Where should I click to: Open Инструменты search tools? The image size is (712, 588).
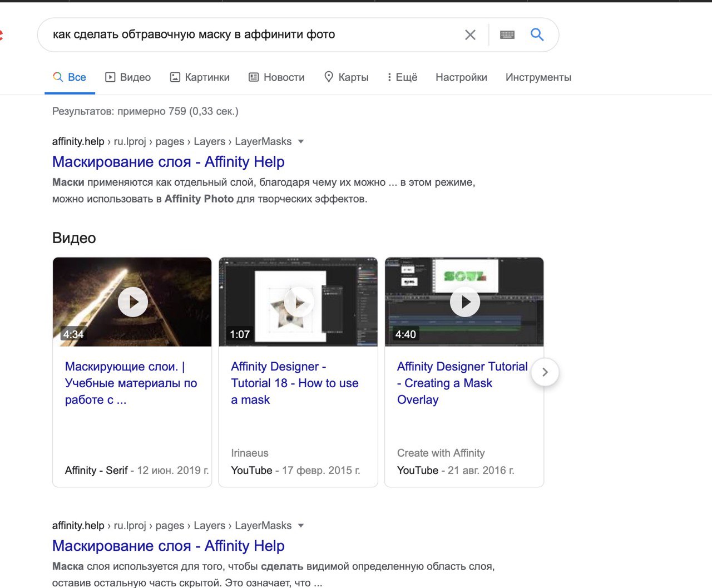coord(538,77)
